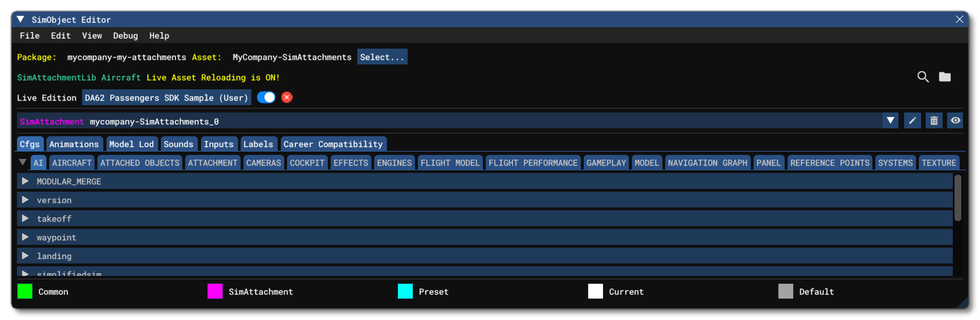Open the folder browse icon
The height and width of the screenshot is (320, 980).
pyautogui.click(x=945, y=77)
